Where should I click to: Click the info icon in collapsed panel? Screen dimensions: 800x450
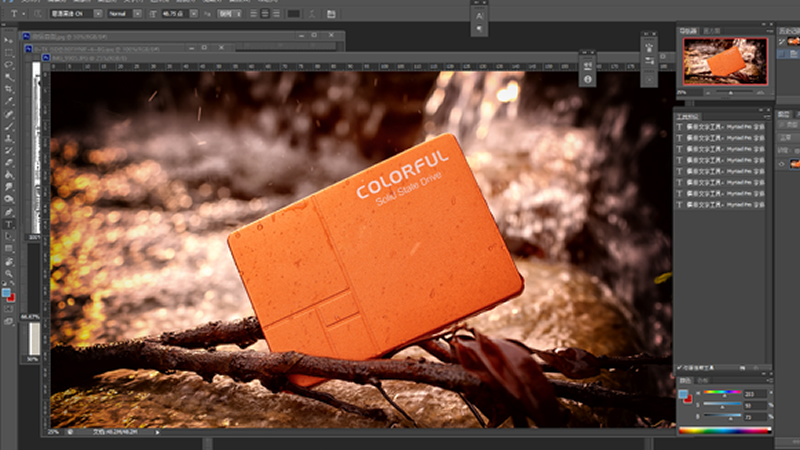tap(588, 78)
